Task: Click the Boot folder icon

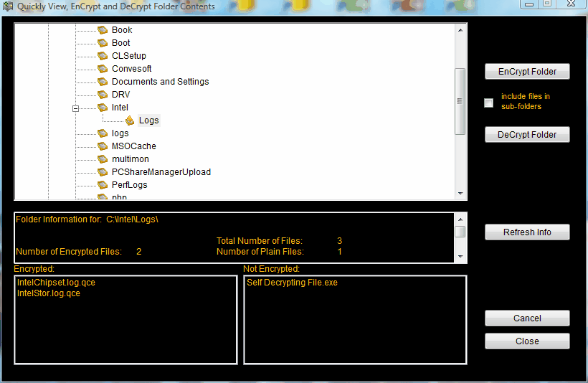Action: coord(103,43)
